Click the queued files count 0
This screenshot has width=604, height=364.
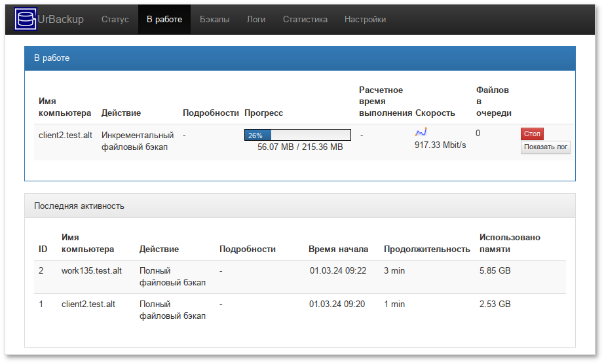click(478, 133)
